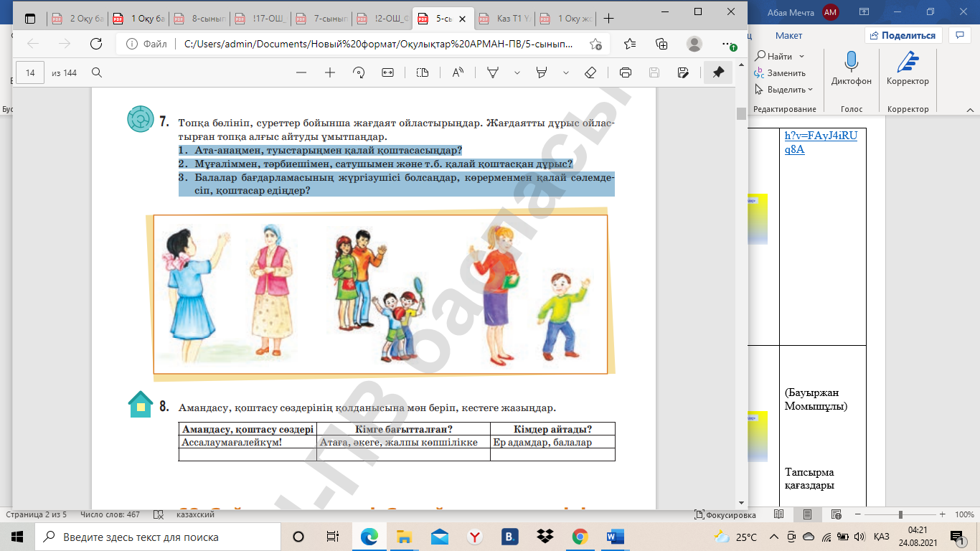Click the Word zoom slider
This screenshot has height=551, width=980.
click(900, 515)
